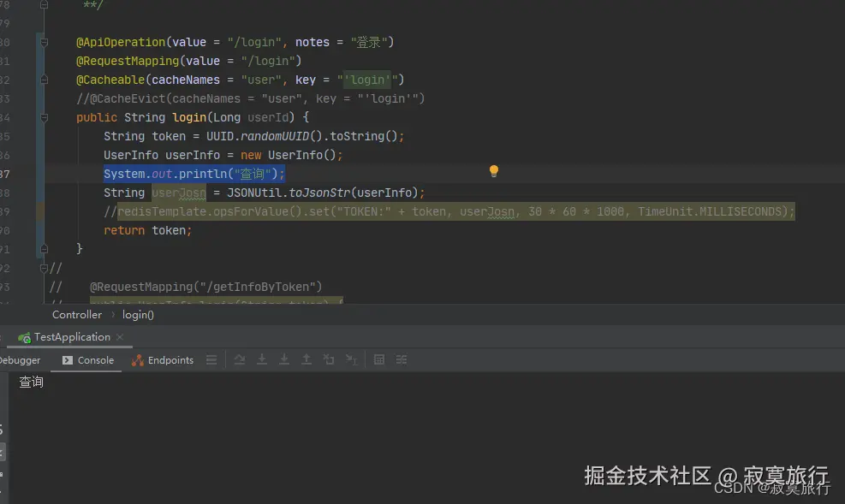Switch to the Console tab
845x504 pixels.
[88, 360]
